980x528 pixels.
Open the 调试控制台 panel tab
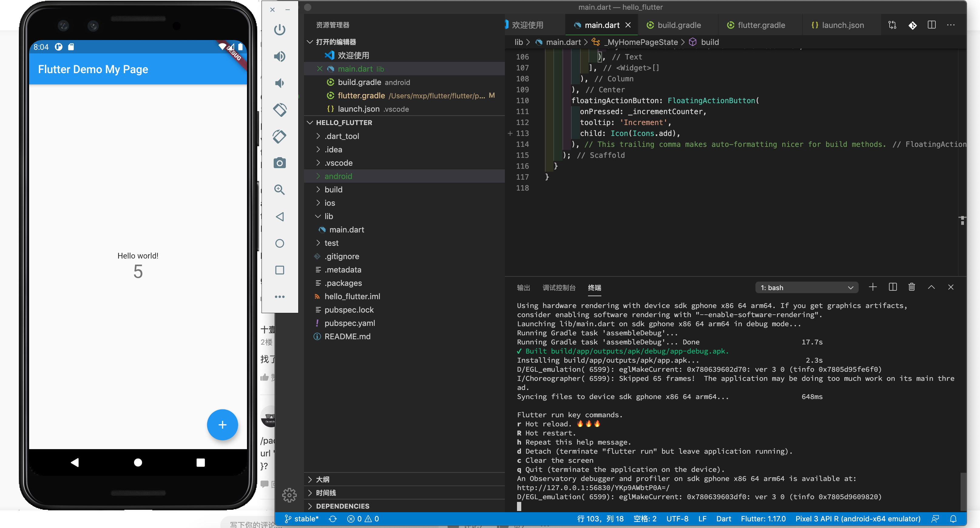tap(559, 288)
